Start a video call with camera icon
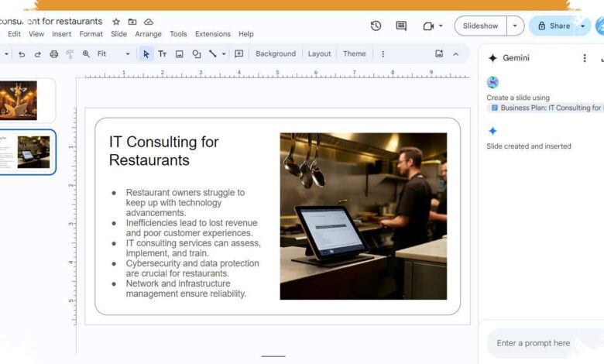The image size is (604, 364). [x=428, y=26]
